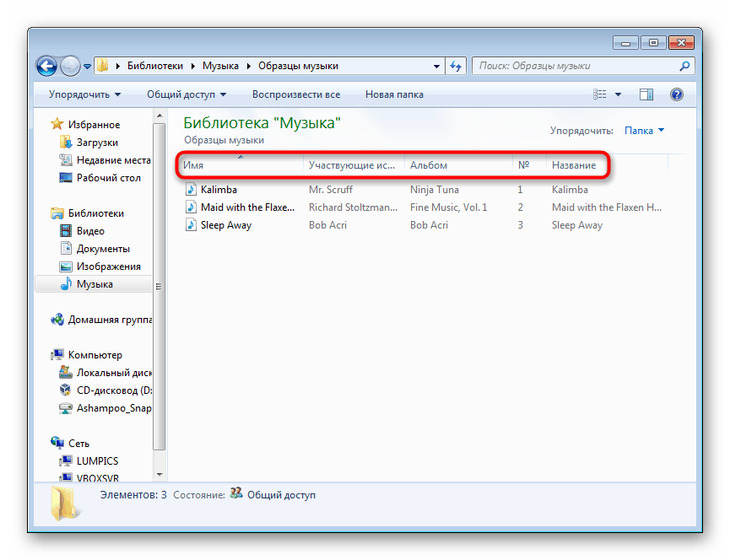Open Изображения library in navigation pane
Viewport: 730px width, 560px height.
[x=109, y=267]
